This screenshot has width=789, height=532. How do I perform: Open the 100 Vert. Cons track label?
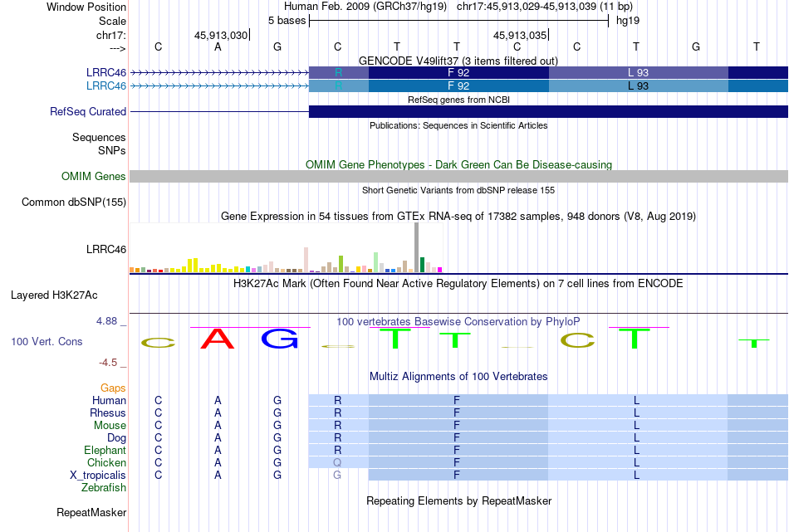pyautogui.click(x=47, y=341)
